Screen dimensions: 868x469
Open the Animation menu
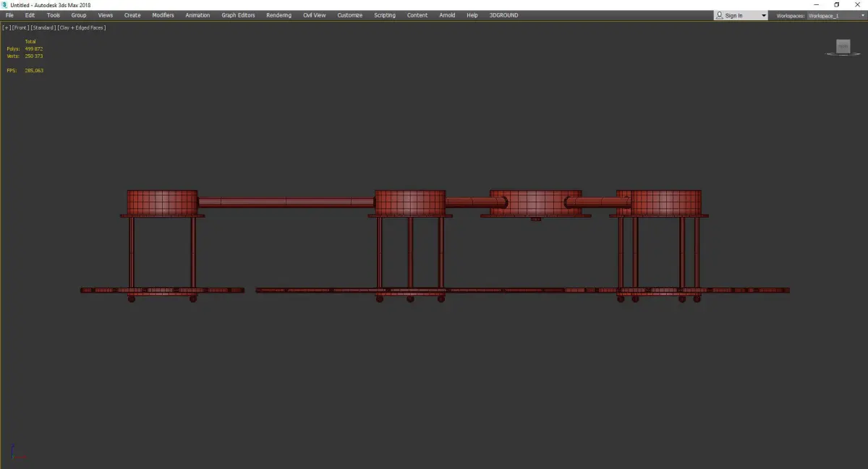coord(197,15)
